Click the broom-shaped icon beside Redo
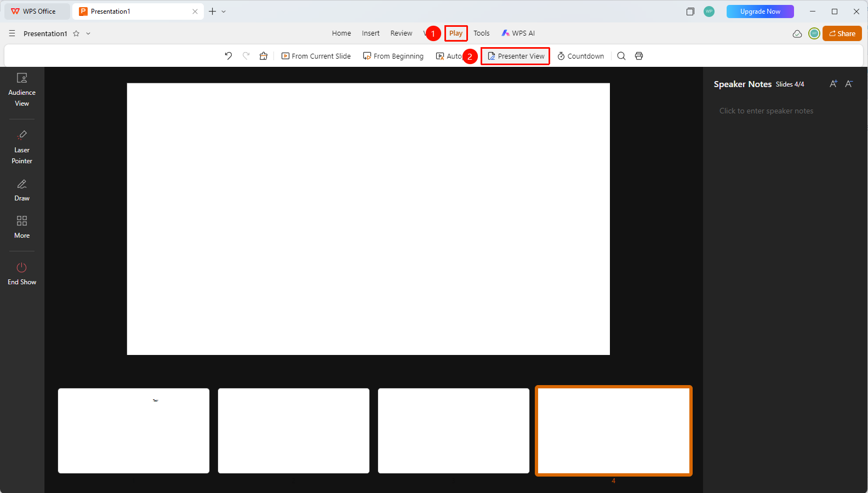Viewport: 868px width, 493px height. [264, 56]
